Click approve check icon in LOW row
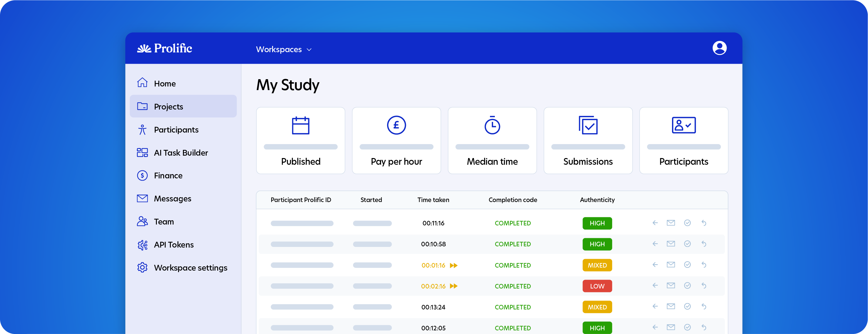 point(687,285)
